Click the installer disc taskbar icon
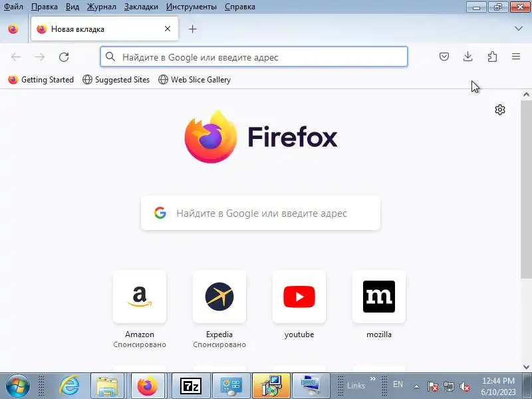This screenshot has width=532, height=399. [x=271, y=386]
